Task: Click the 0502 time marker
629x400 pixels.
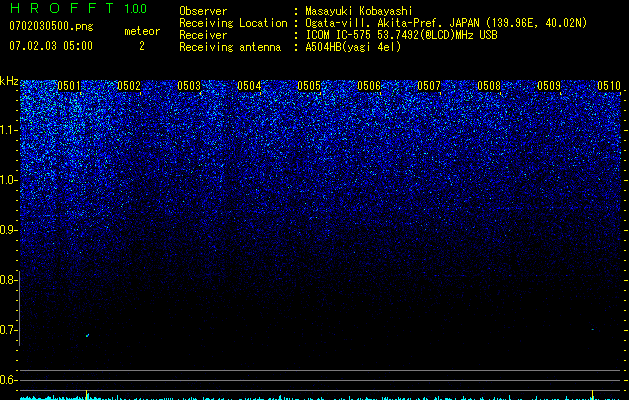Action: pos(129,86)
